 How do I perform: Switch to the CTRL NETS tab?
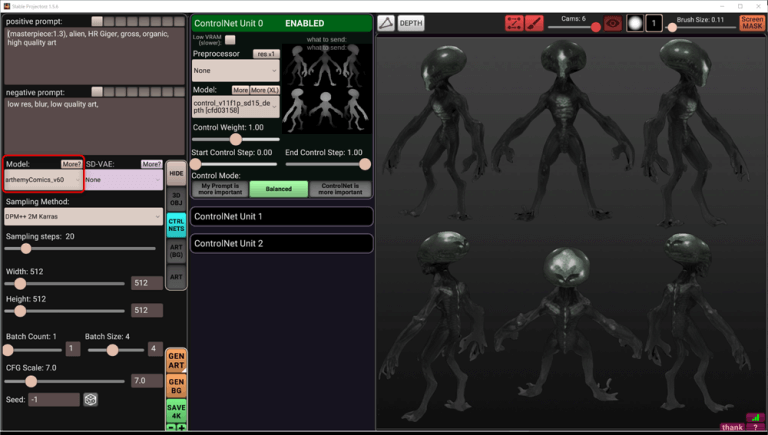(x=176, y=224)
